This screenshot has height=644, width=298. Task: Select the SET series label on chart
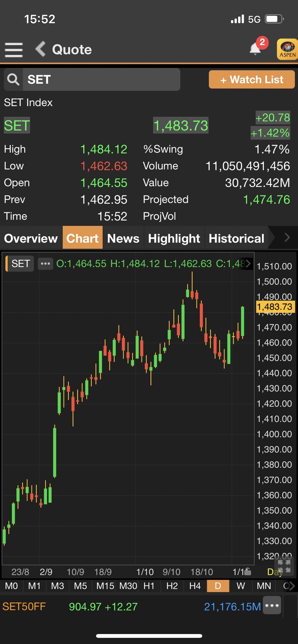(x=20, y=263)
